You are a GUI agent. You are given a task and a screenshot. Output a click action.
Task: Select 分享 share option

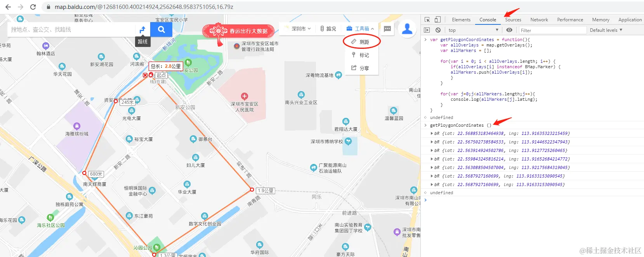(x=361, y=68)
